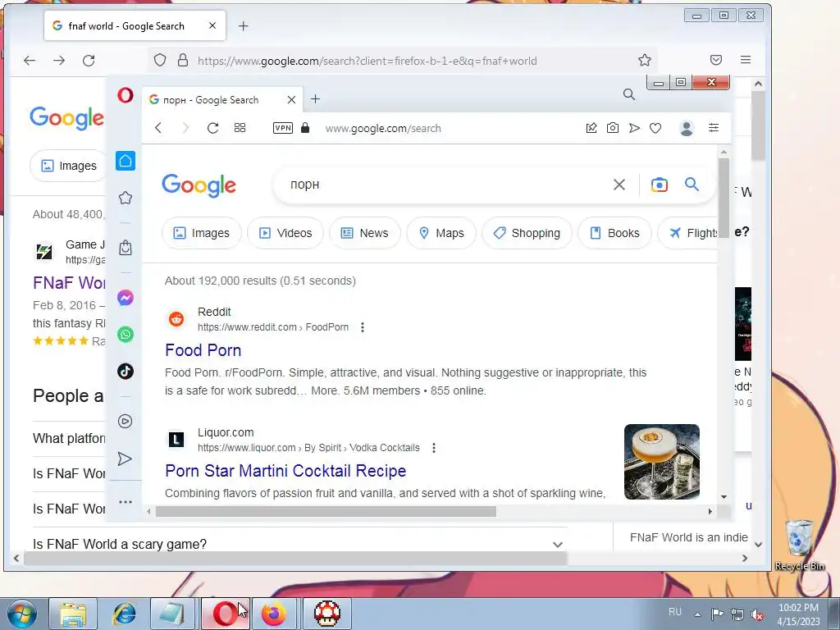Open new tab in Opera
The height and width of the screenshot is (630, 840).
[316, 99]
